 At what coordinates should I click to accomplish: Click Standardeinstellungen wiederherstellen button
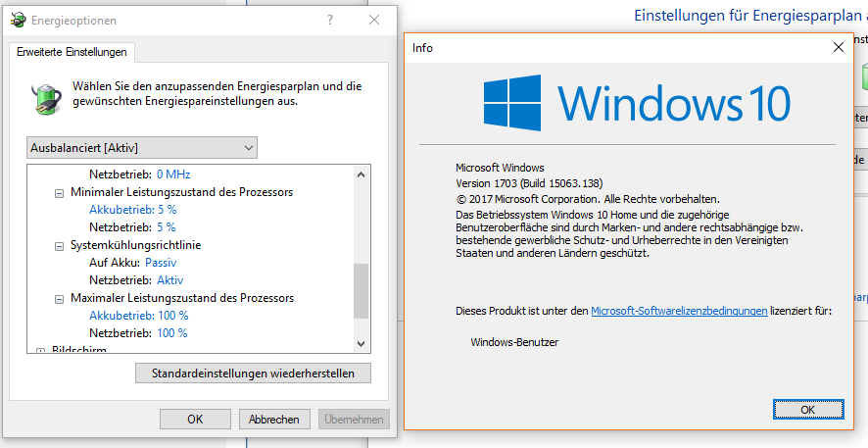pyautogui.click(x=253, y=373)
